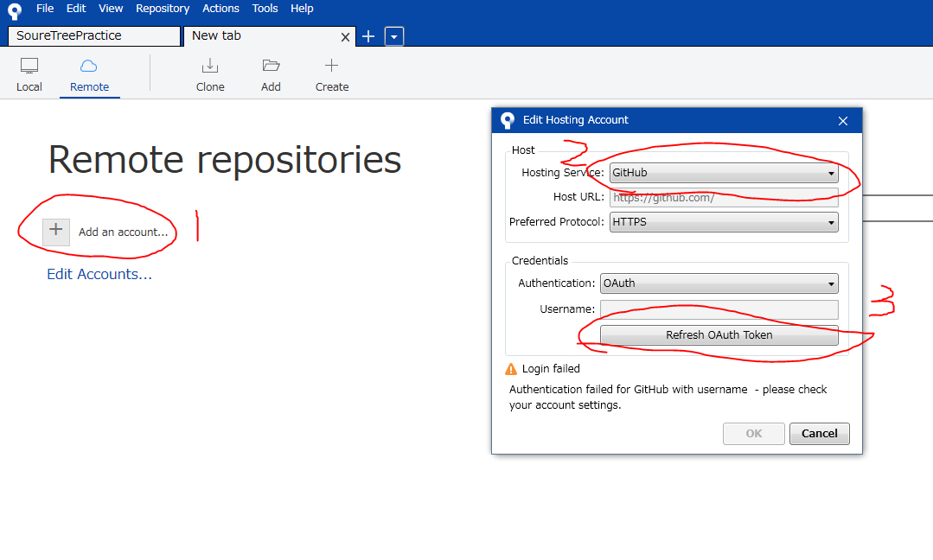Cancel the Edit Hosting Account dialog
933x560 pixels.
[x=820, y=434]
